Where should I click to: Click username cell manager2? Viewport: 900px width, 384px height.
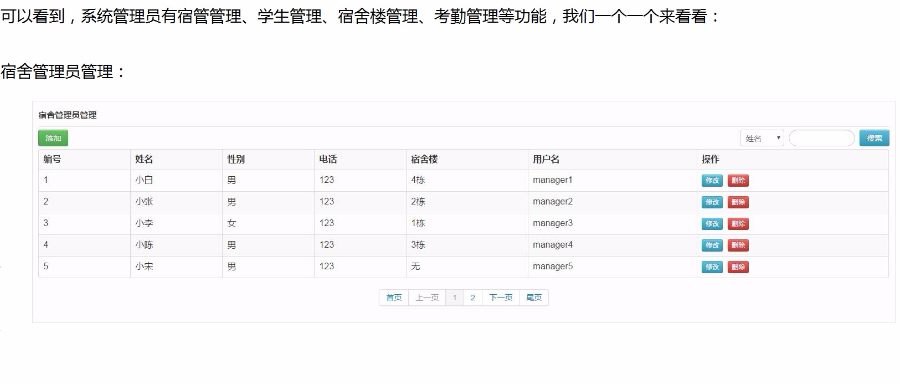coord(553,202)
